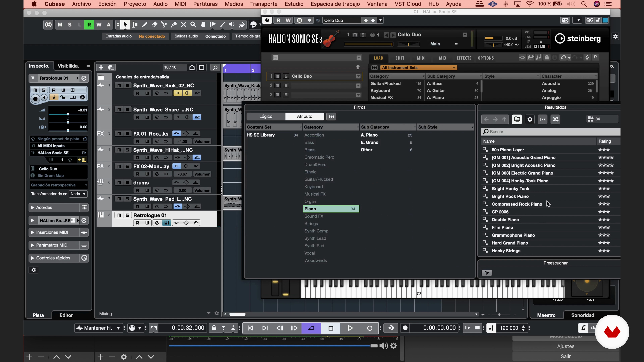Click HALion snapshot camera icon
644x362 pixels.
tap(565, 20)
